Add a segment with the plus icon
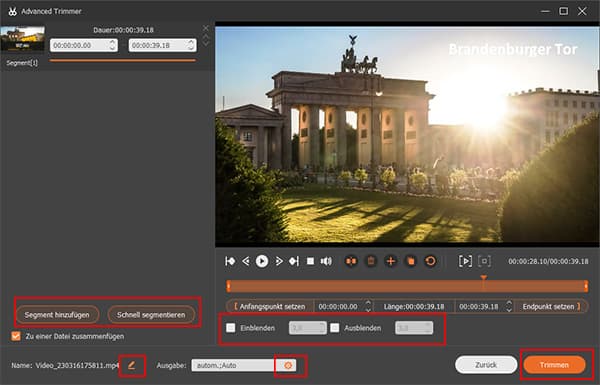 pyautogui.click(x=391, y=261)
